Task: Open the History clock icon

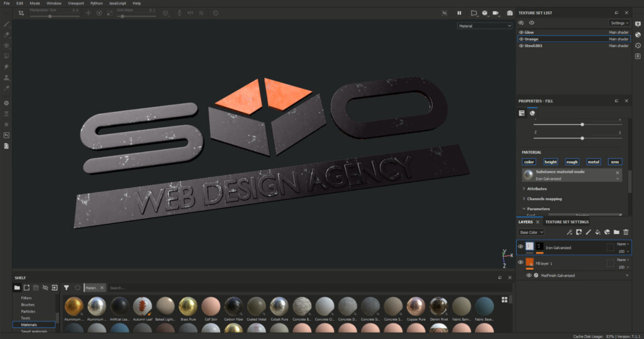Action: pyautogui.click(x=638, y=46)
